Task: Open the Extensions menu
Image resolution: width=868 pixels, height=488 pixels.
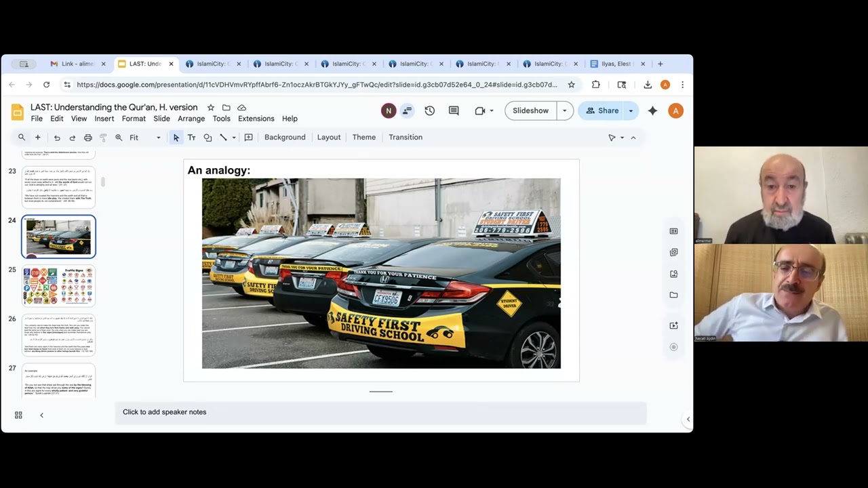Action: click(x=256, y=119)
